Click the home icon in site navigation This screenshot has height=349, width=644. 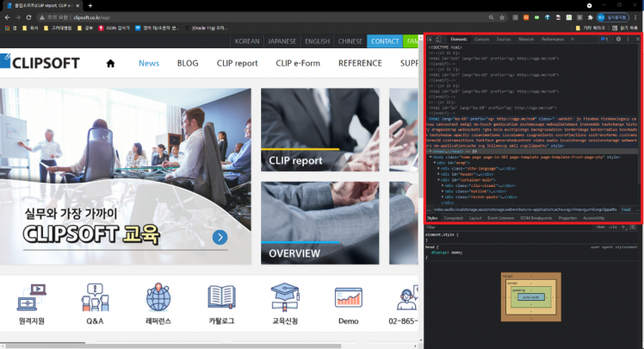click(x=110, y=63)
